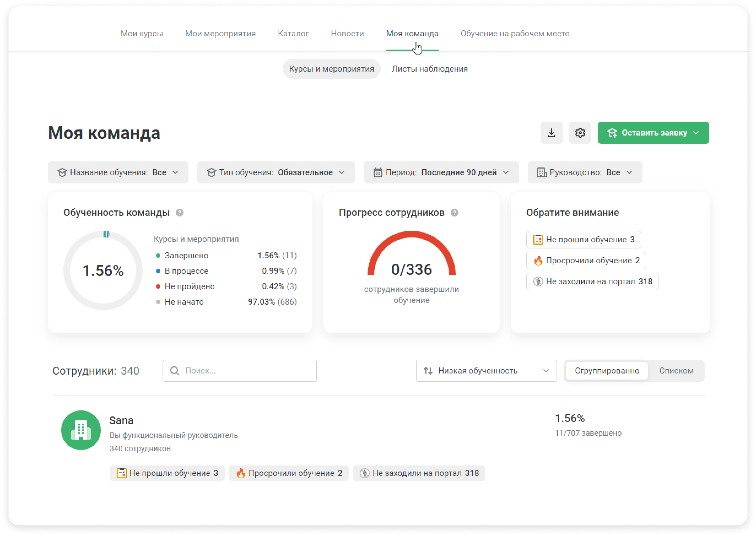Viewport: 756px width, 536px height.
Task: Open the Руководство filter dropdown
Action: click(585, 172)
